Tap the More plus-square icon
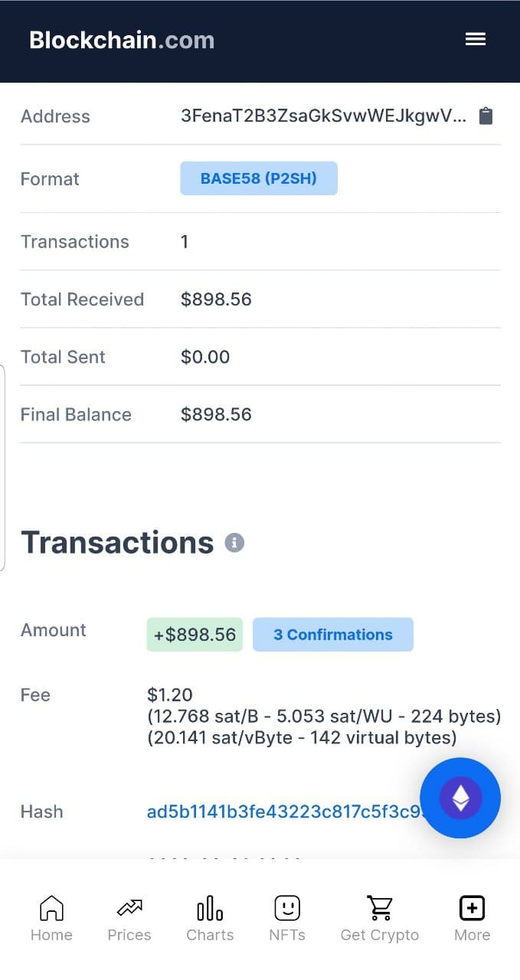The width and height of the screenshot is (520, 980). click(472, 916)
